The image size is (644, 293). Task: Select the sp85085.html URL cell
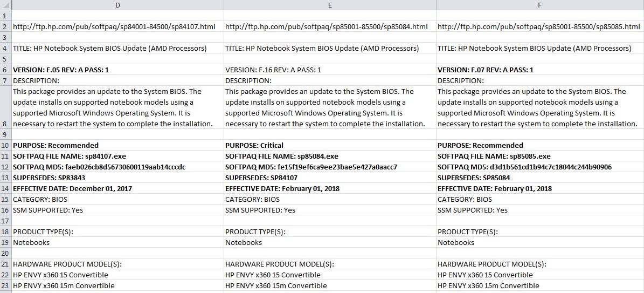(x=539, y=26)
